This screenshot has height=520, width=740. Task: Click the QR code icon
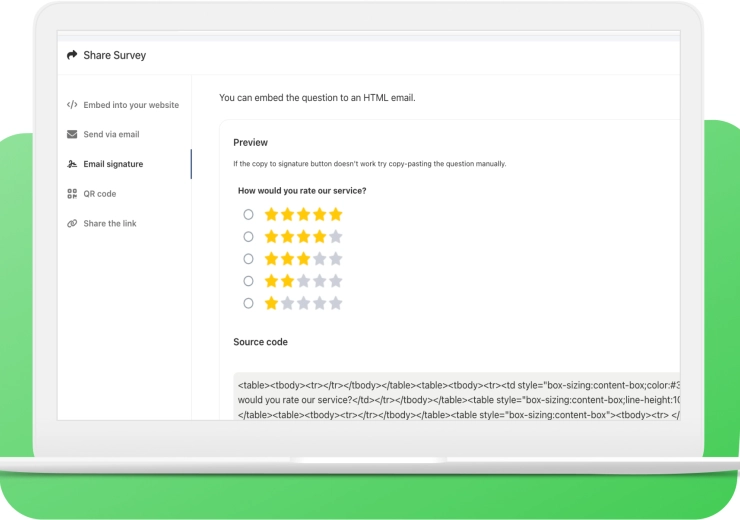pyautogui.click(x=72, y=194)
